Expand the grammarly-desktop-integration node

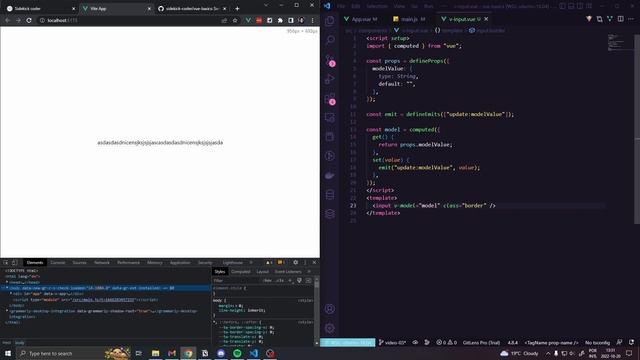pos(7,311)
